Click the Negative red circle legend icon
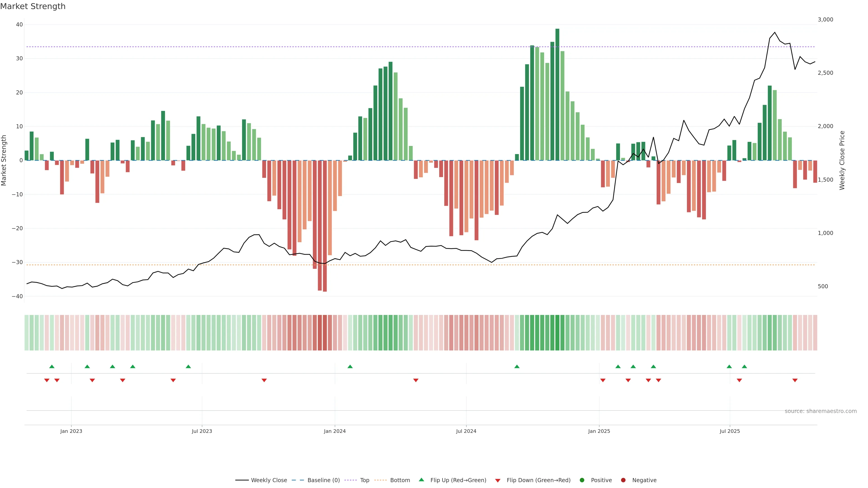 point(623,480)
